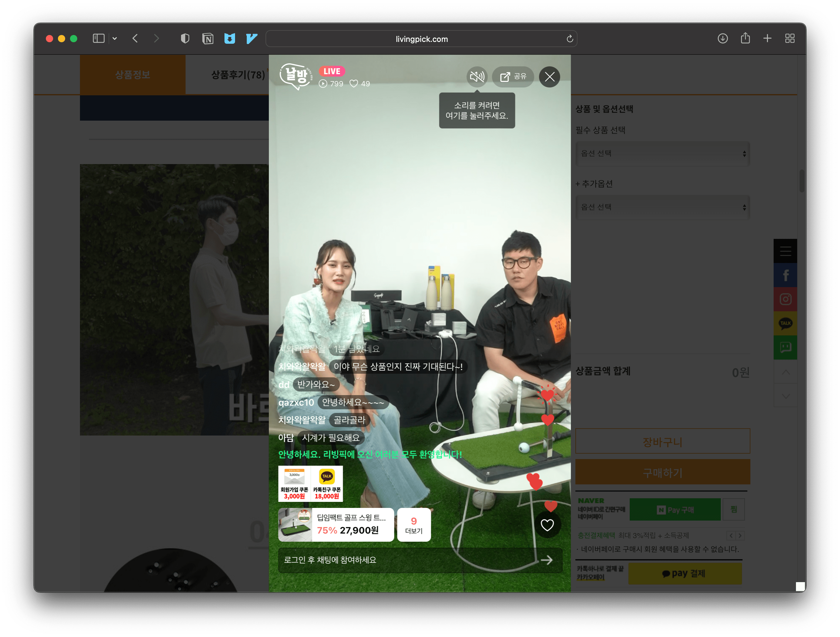Image resolution: width=840 pixels, height=637 pixels.
Task: Open Safari downloads icon
Action: (722, 38)
